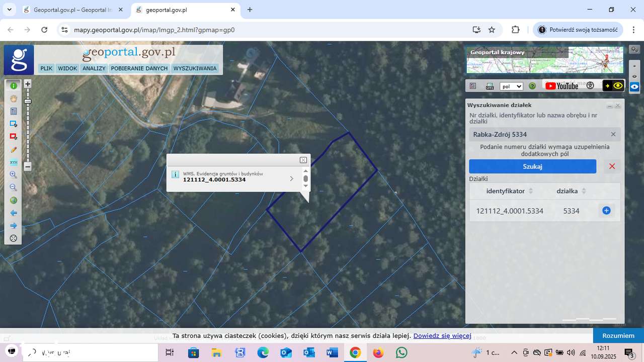The height and width of the screenshot is (362, 644).
Task: Toggle the high contrast yellow eye mode
Action: pyautogui.click(x=613, y=86)
